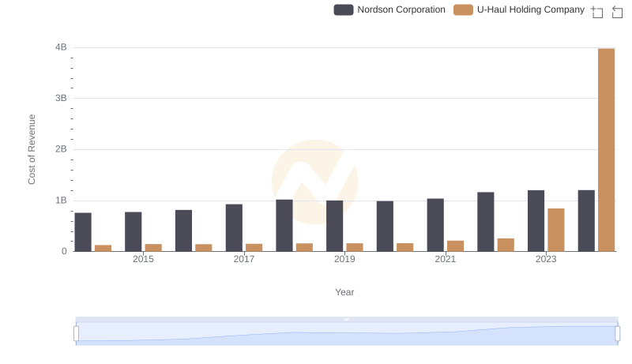
Task: Click the zoom reset icon
Action: pyautogui.click(x=617, y=12)
